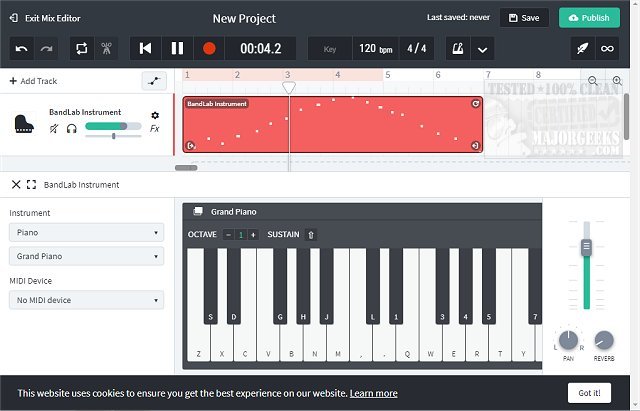640x411 pixels.
Task: Play the S black piano key
Action: coord(210,286)
